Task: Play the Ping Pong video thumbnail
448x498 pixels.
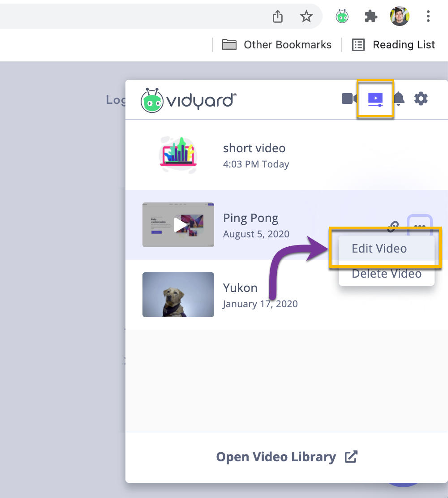Action: [x=178, y=225]
